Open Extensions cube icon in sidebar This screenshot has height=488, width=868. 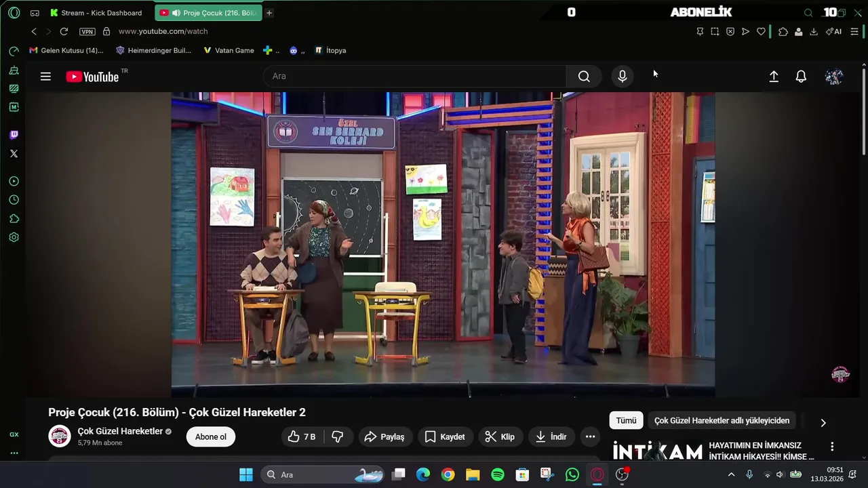14,219
